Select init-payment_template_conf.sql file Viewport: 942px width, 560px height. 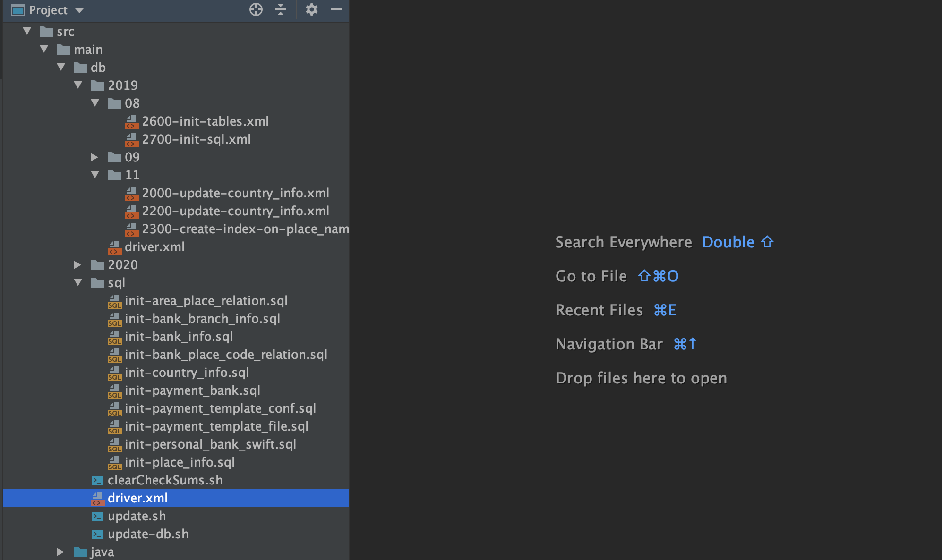(220, 408)
